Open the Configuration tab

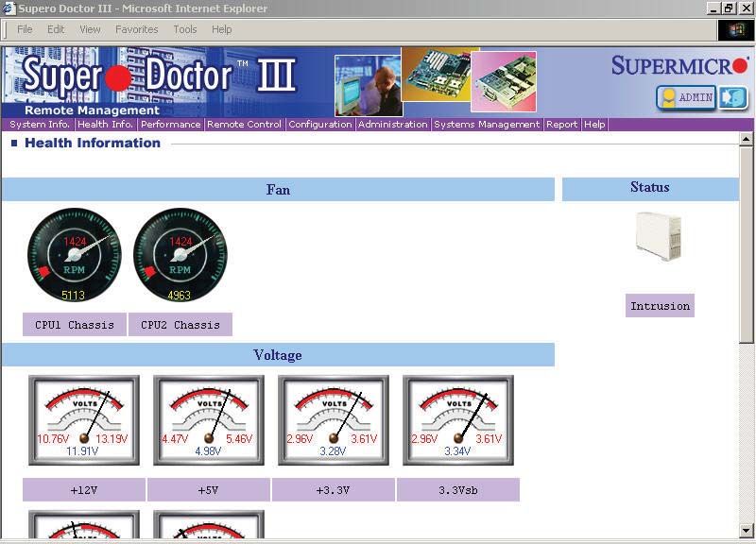[x=320, y=125]
